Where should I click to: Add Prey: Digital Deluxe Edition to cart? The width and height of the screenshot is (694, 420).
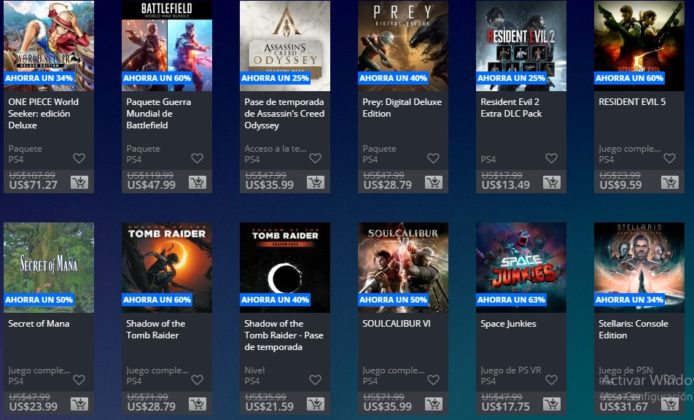pyautogui.click(x=433, y=182)
